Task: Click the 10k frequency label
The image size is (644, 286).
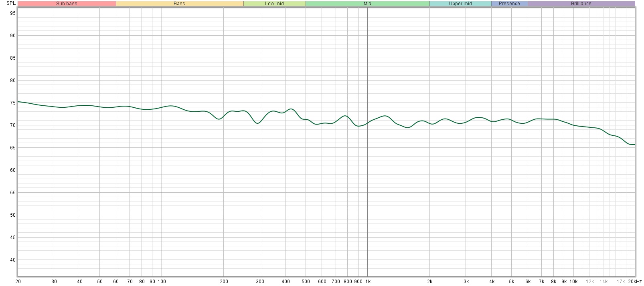Action: [573, 282]
